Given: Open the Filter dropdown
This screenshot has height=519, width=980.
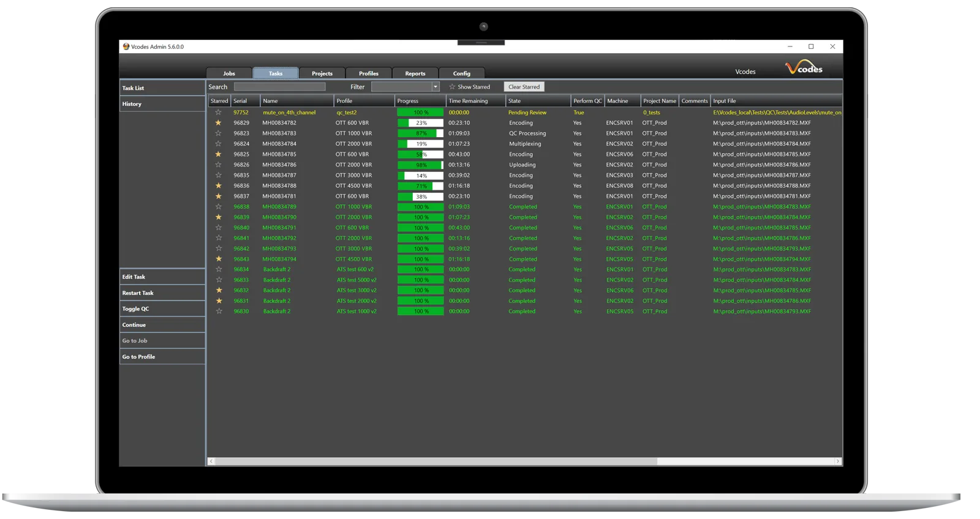Looking at the screenshot, I should coord(435,87).
